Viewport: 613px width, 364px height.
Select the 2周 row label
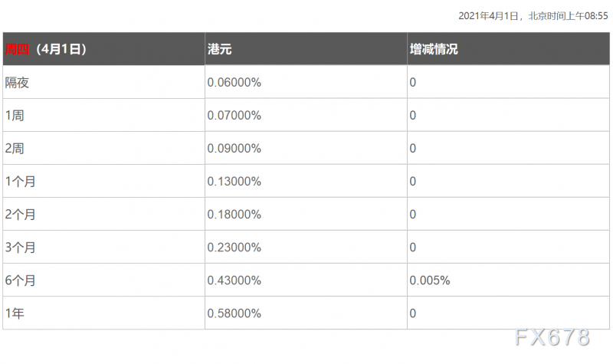pyautogui.click(x=15, y=149)
